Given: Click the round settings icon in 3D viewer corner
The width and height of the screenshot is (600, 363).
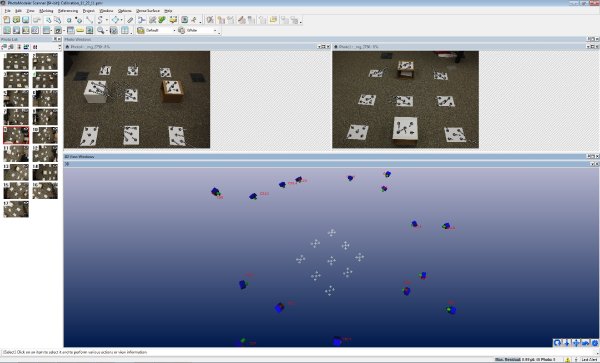Looking at the screenshot, I should click(x=595, y=343).
